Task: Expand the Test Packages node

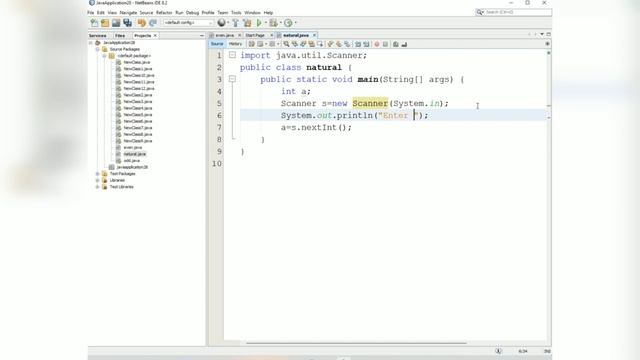Action: 98,173
